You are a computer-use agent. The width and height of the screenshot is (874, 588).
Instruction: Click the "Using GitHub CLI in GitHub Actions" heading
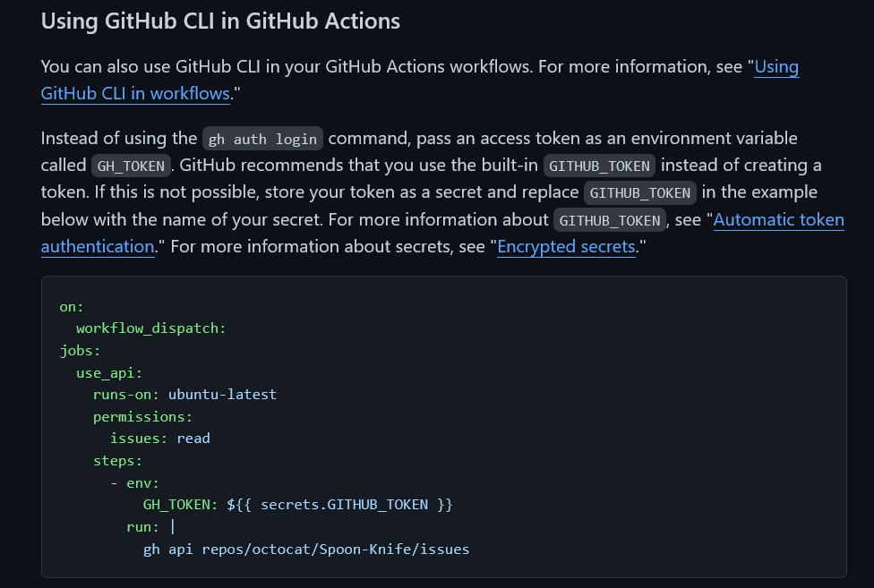click(x=220, y=21)
